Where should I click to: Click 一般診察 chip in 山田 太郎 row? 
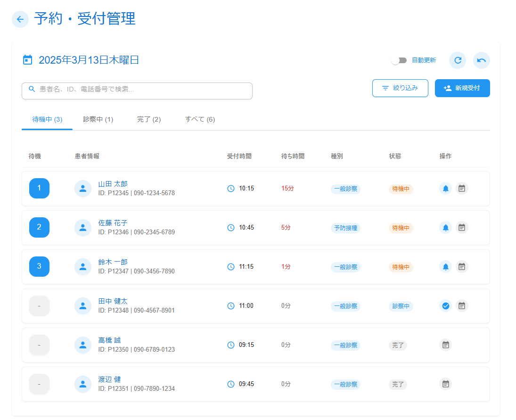click(345, 189)
